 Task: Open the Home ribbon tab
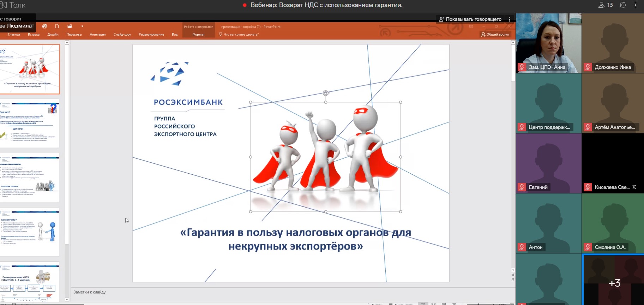pos(14,35)
